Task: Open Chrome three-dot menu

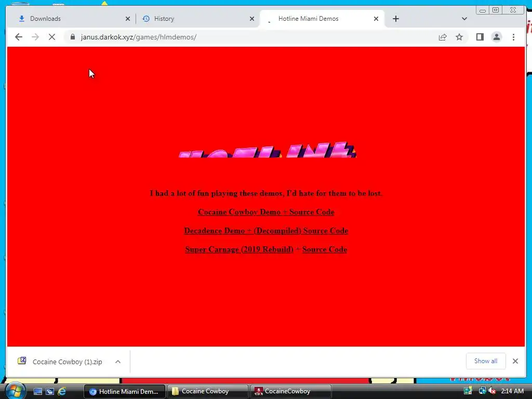Action: (513, 37)
